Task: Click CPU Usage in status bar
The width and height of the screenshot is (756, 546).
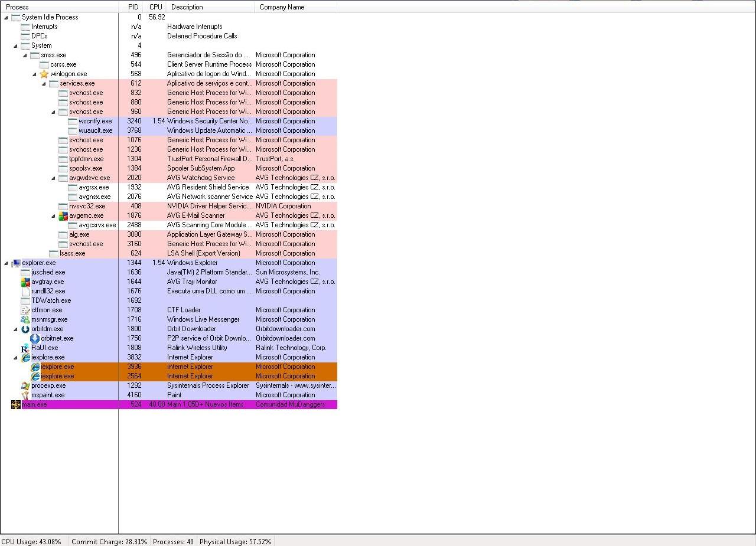Action: (31, 541)
